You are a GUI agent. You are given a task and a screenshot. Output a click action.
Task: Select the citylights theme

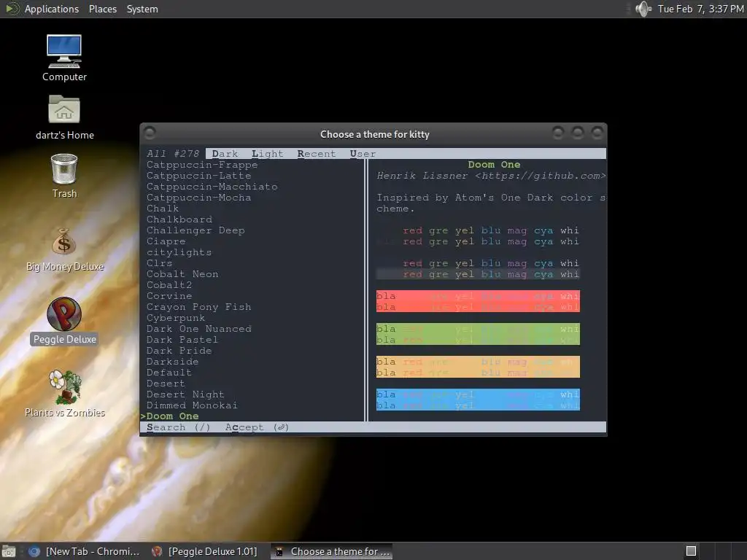click(179, 252)
